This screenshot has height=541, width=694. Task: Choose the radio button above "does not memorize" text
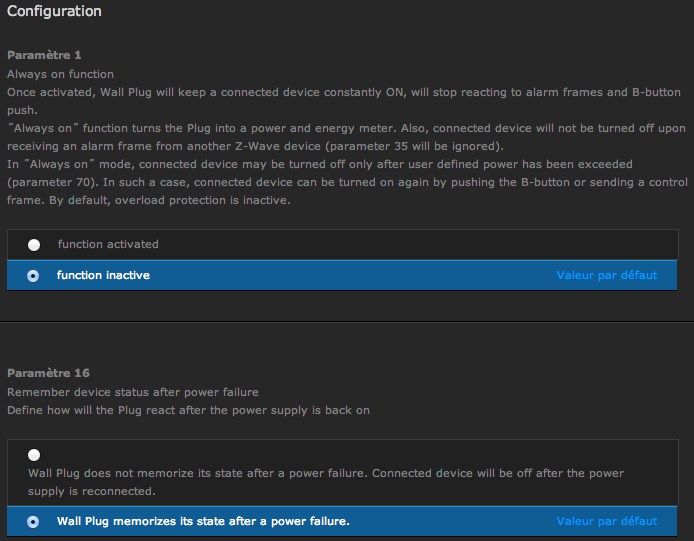34,455
